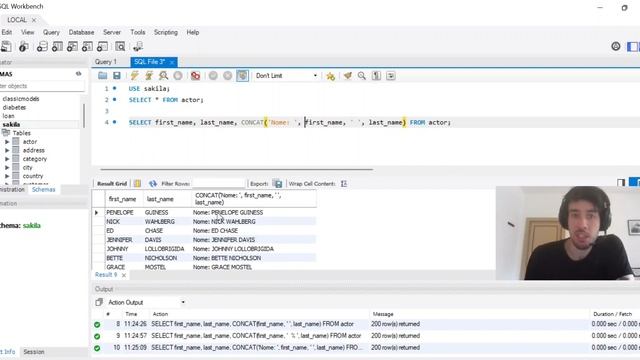This screenshot has height=360, width=640.
Task: Open Workbench preferences gear icon
Action: tap(616, 47)
